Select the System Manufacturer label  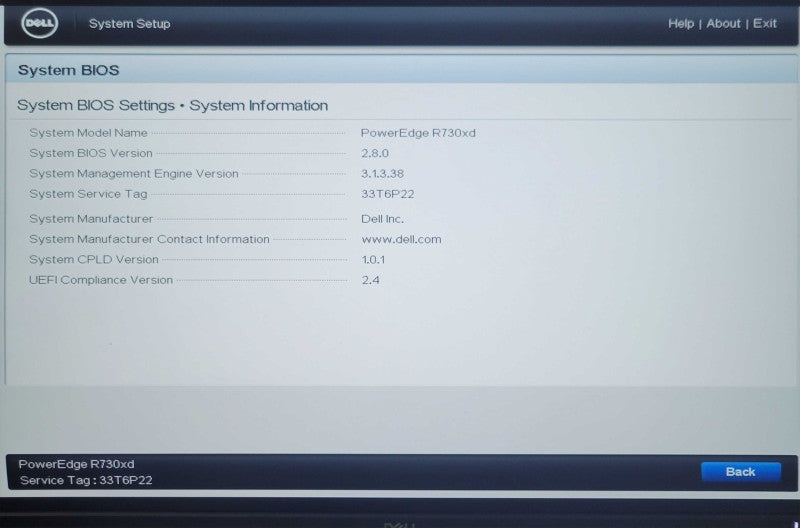pyautogui.click(x=91, y=219)
